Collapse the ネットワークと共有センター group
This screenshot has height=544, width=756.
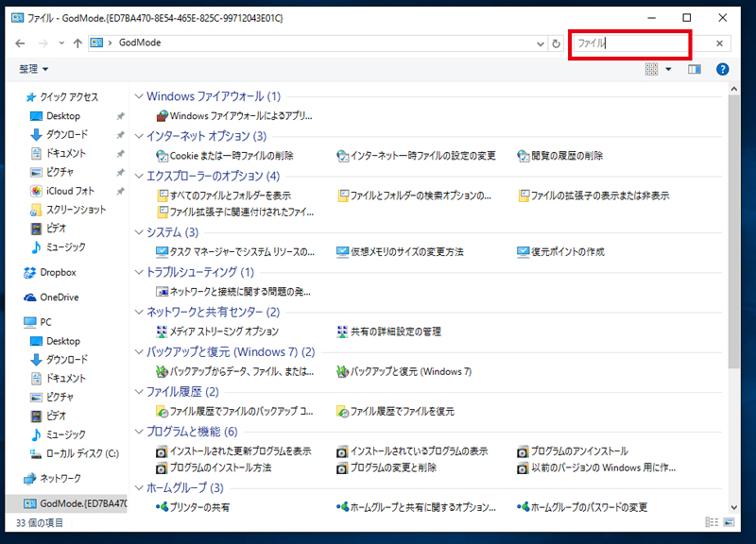pos(139,313)
